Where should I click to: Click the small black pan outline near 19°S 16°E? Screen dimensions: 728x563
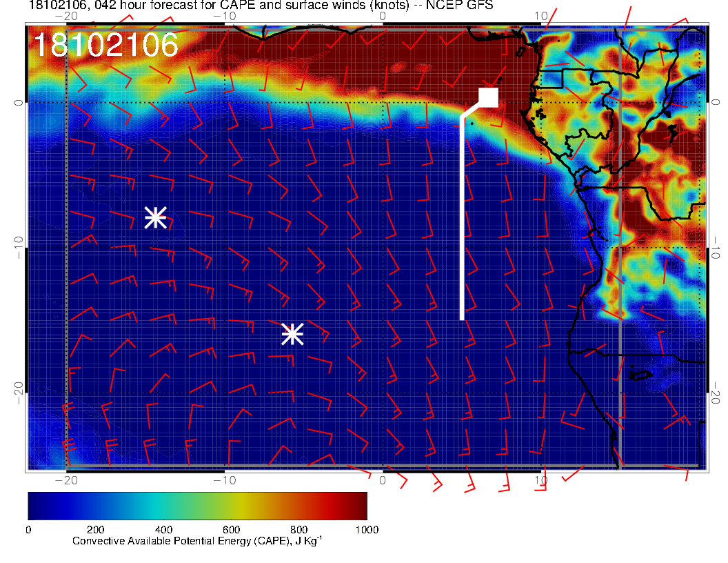point(641,375)
